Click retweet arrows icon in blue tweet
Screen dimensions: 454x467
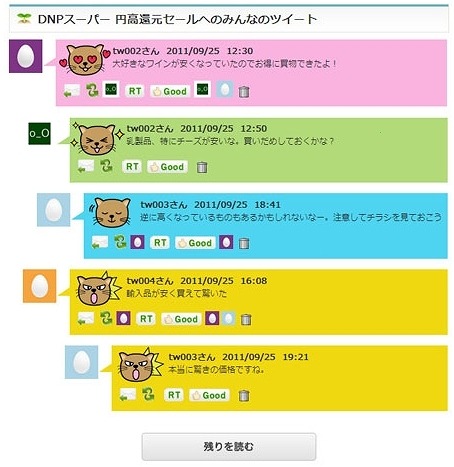[x=120, y=242]
